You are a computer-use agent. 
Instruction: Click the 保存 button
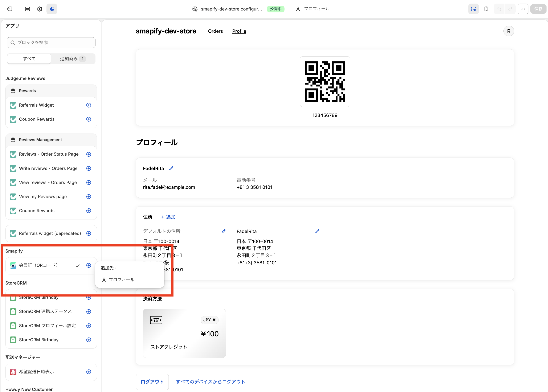[x=538, y=9]
